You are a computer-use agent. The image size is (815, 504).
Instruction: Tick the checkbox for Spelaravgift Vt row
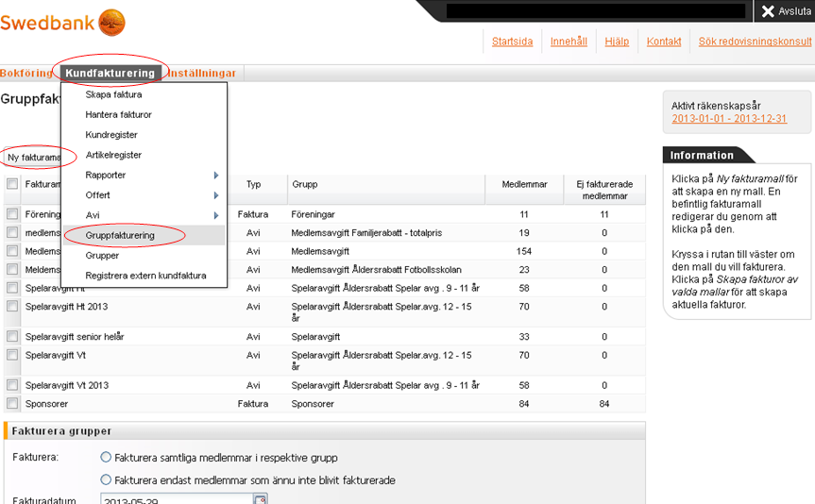tap(12, 355)
